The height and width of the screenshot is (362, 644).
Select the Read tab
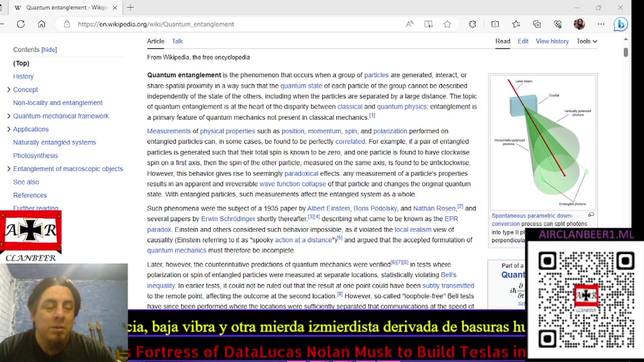pos(503,41)
